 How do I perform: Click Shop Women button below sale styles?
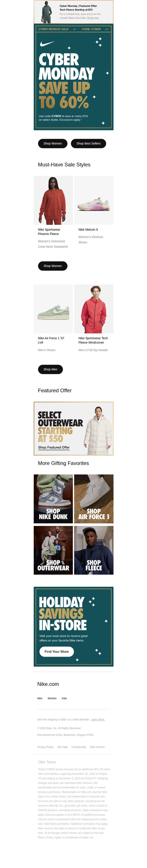tap(52, 266)
